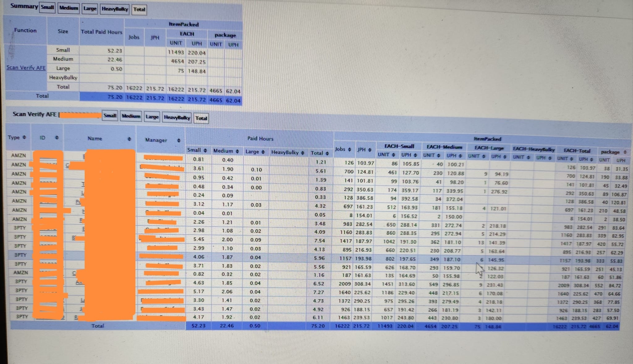This screenshot has height=364, width=633.
Task: Click EACH-Small UPH value 105.85
Action: pos(410,164)
